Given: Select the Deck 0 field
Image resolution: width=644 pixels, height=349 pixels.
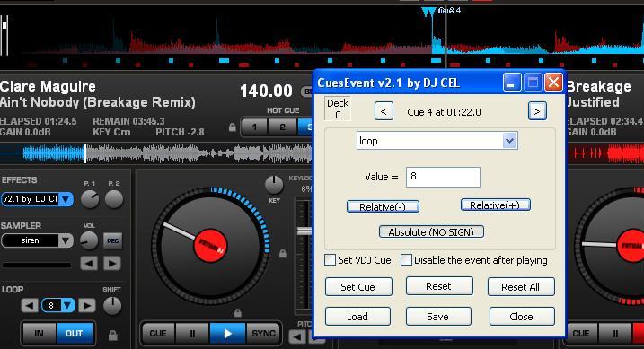Looking at the screenshot, I should (338, 109).
